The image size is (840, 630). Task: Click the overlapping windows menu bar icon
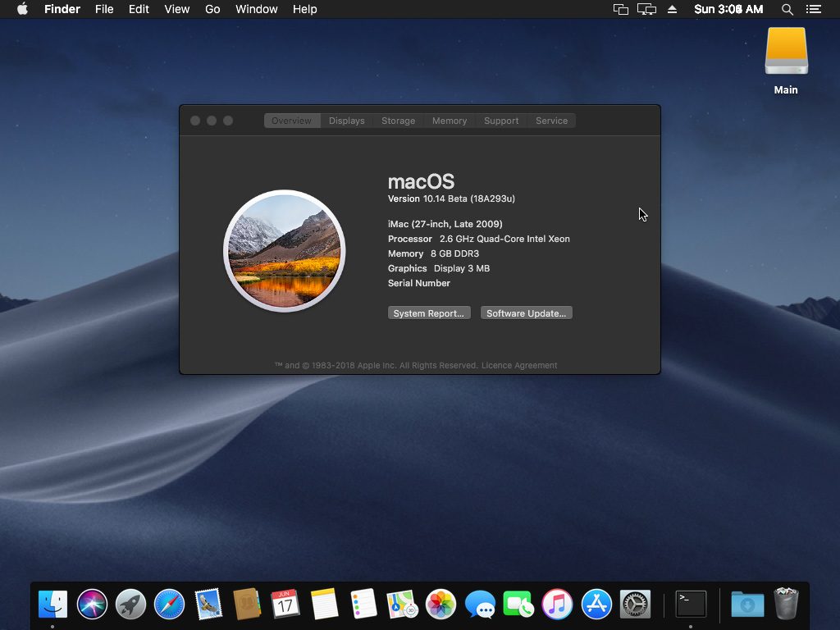[620, 9]
